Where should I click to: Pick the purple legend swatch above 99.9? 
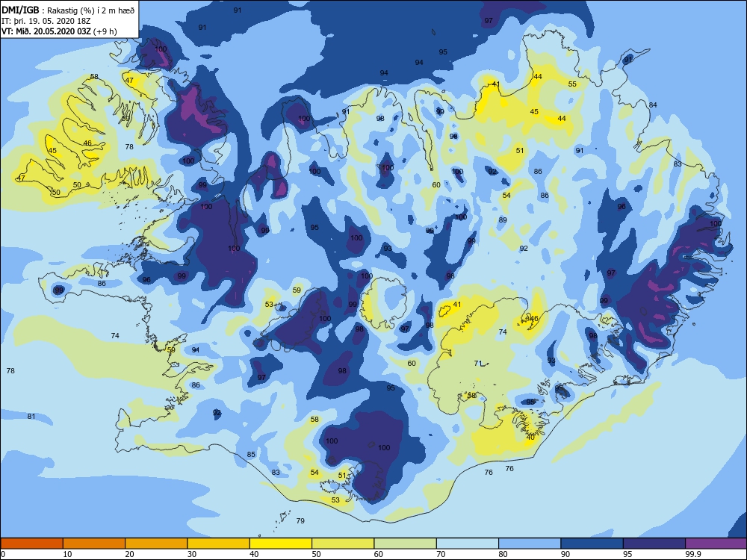[716, 544]
